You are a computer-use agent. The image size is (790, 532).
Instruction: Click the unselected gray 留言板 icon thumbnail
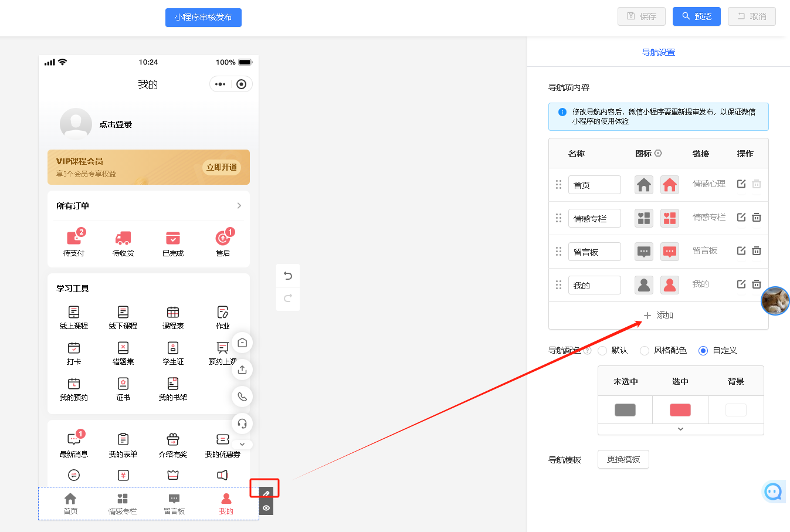coord(644,252)
